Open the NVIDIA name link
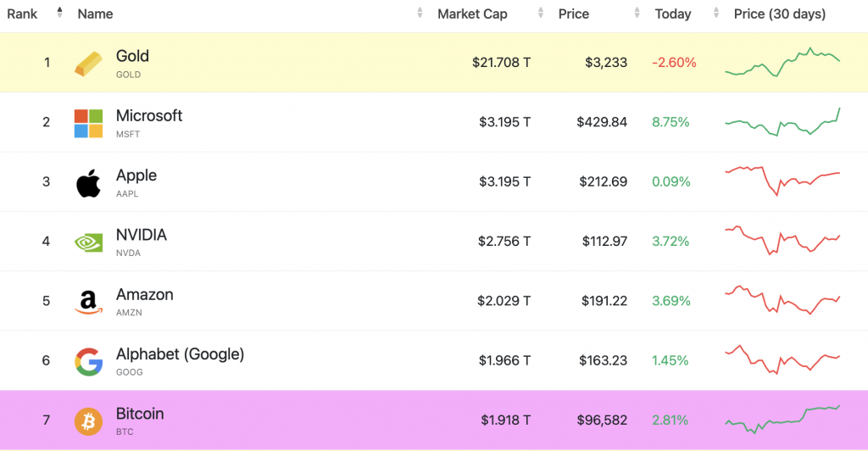This screenshot has height=451, width=868. pyautogui.click(x=142, y=235)
